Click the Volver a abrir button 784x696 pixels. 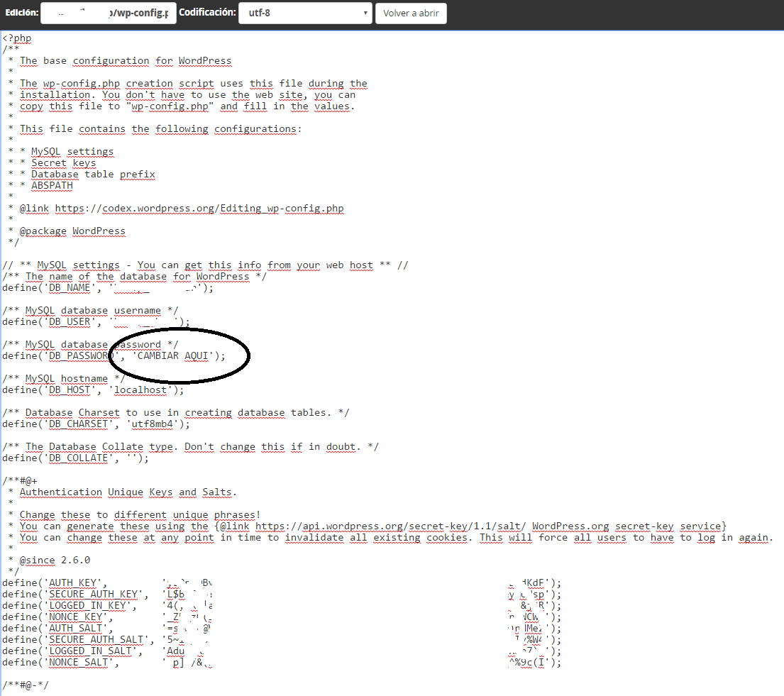411,13
